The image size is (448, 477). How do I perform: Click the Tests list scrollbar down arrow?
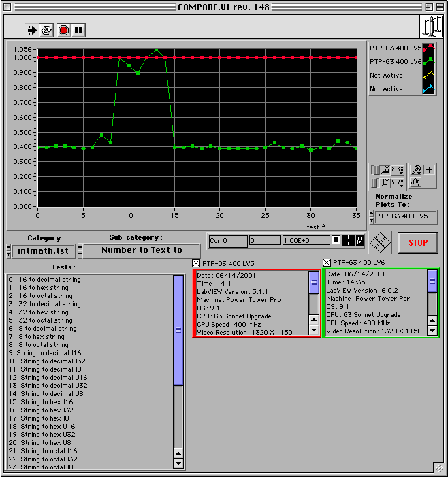(x=178, y=463)
